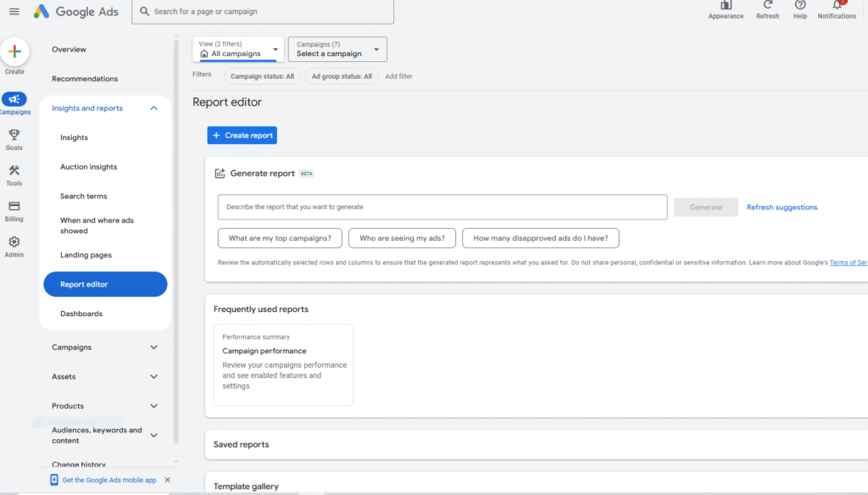Click Refresh suggestions link
The height and width of the screenshot is (495, 868).
(x=782, y=207)
